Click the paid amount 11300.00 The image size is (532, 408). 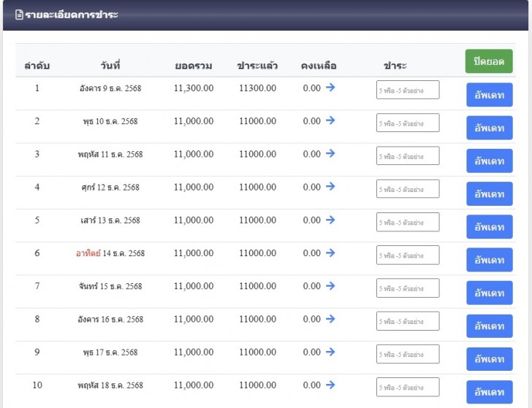(257, 88)
